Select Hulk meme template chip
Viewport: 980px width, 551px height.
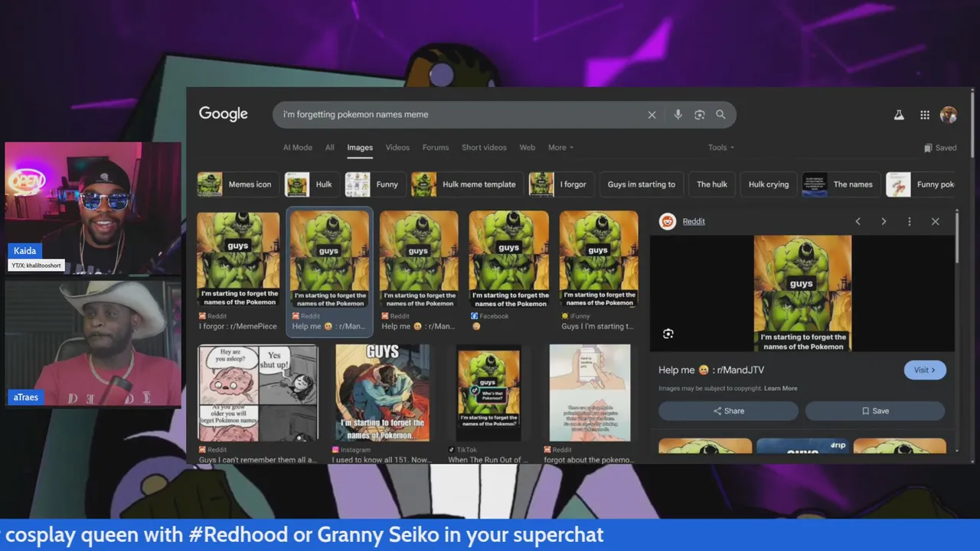pyautogui.click(x=466, y=184)
